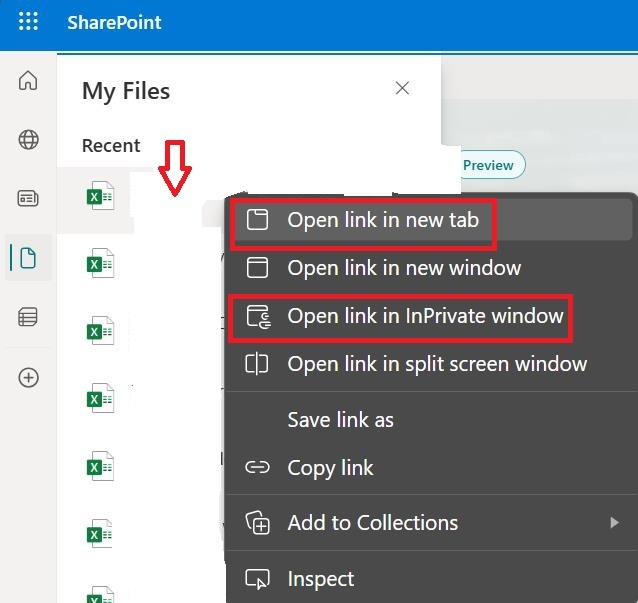This screenshot has height=603, width=638.
Task: Select Inspect in context menu
Action: point(432,579)
